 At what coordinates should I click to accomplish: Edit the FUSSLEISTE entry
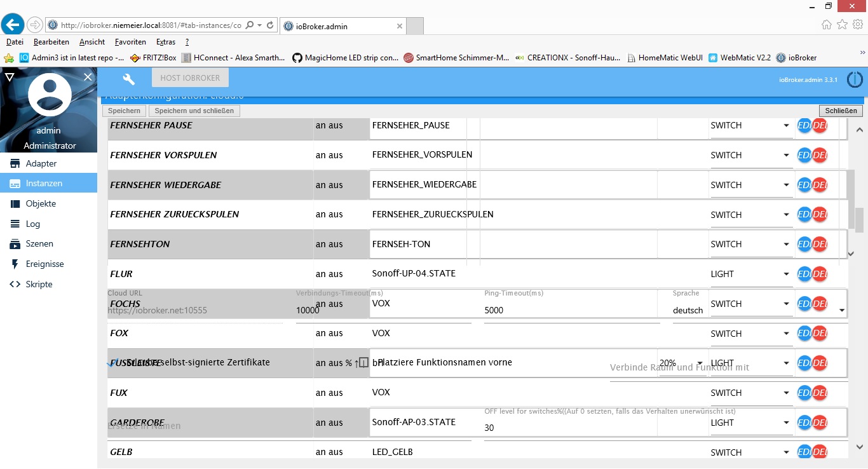(804, 363)
